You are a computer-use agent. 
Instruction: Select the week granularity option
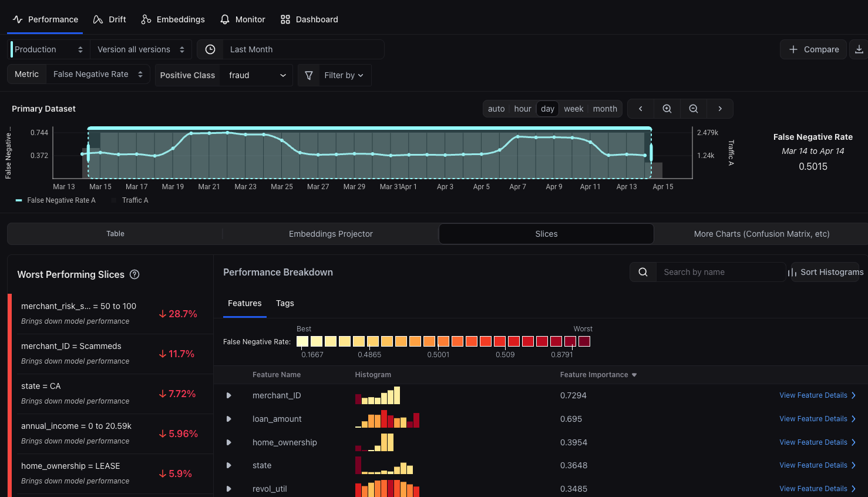click(x=574, y=109)
